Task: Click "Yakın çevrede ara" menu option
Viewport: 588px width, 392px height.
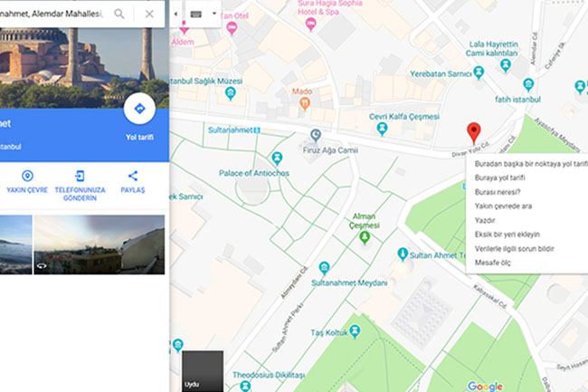Action: point(503,206)
